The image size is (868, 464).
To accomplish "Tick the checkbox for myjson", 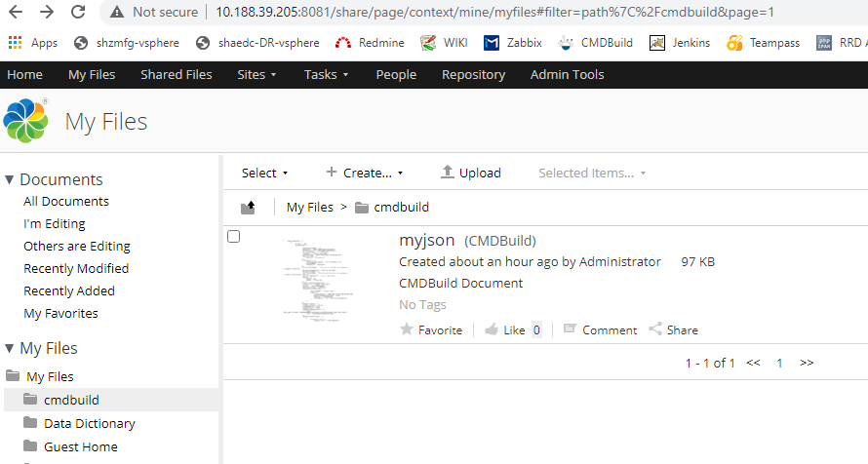I will pyautogui.click(x=234, y=237).
